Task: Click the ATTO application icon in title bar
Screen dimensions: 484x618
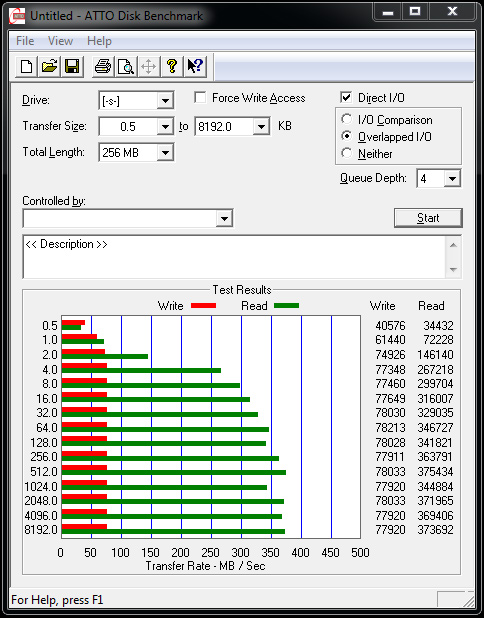Action: [19, 16]
